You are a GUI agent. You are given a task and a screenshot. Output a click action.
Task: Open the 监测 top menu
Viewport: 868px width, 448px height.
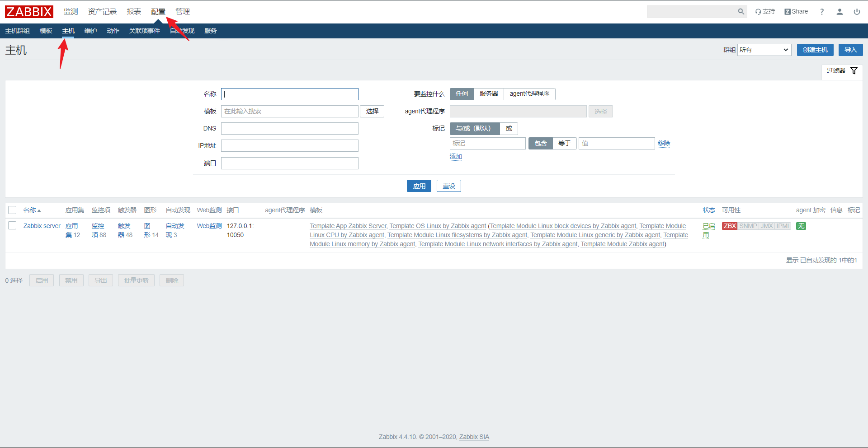click(71, 12)
